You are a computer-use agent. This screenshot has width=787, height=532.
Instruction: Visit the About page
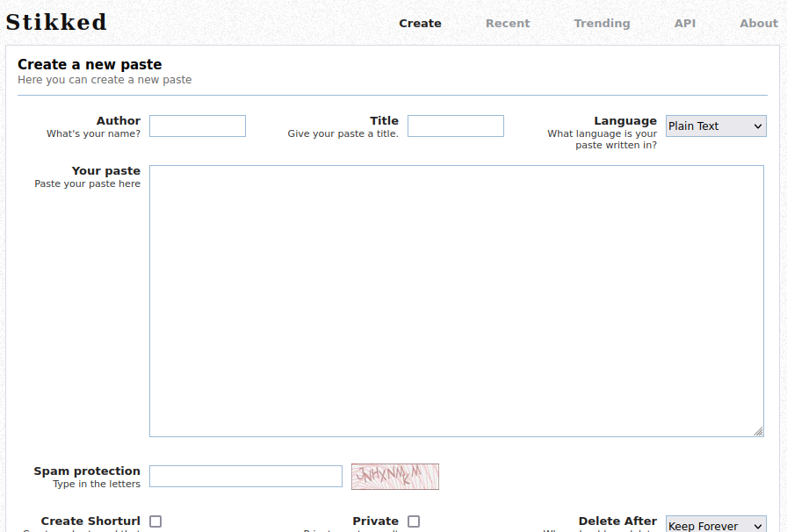pyautogui.click(x=758, y=24)
